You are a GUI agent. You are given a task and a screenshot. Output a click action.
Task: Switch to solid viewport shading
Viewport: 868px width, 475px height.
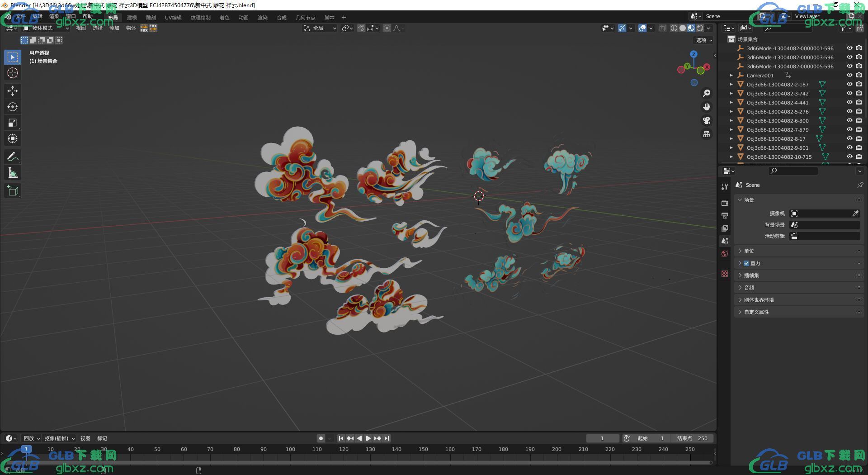(683, 28)
